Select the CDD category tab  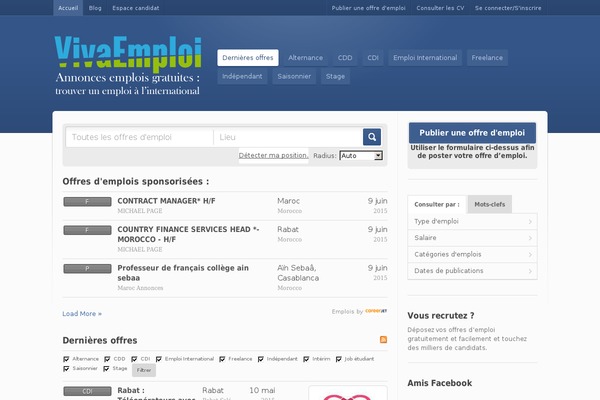click(x=345, y=57)
